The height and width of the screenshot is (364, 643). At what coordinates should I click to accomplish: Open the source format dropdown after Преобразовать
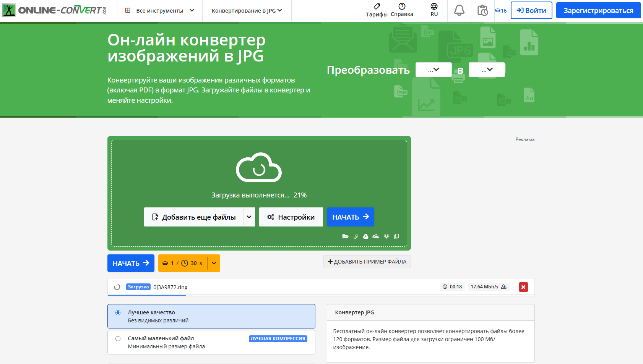pos(434,70)
